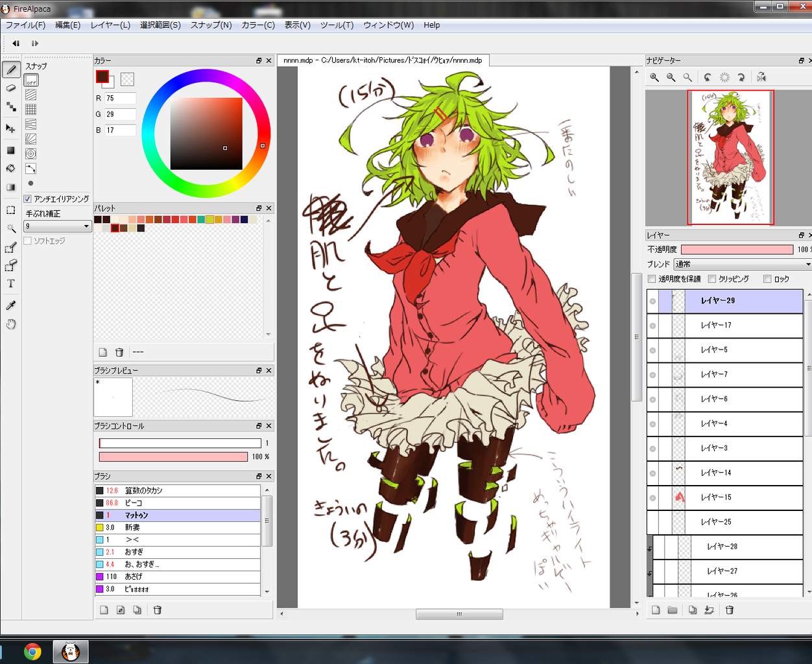
Task: Float the パレット panel
Action: coord(259,208)
